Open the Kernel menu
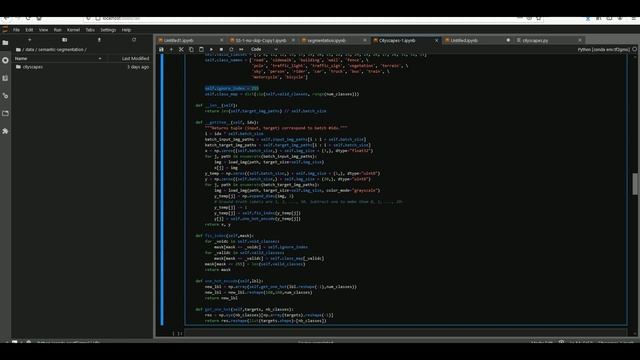 (x=73, y=30)
